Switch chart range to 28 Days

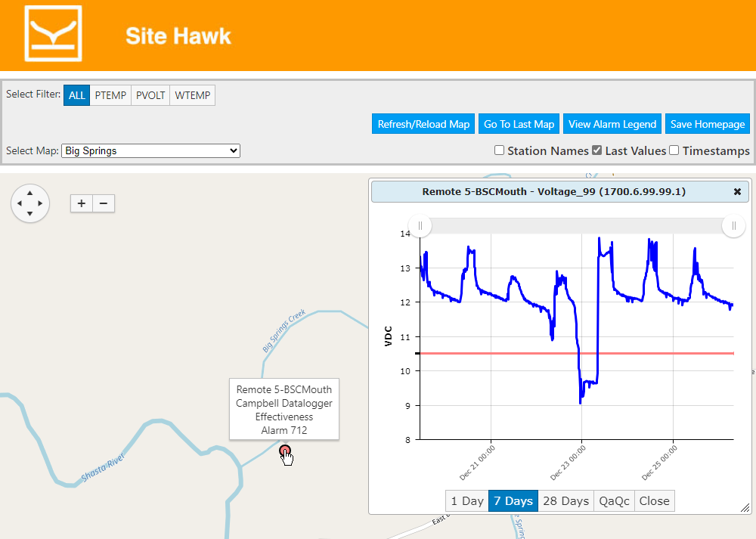pyautogui.click(x=566, y=501)
